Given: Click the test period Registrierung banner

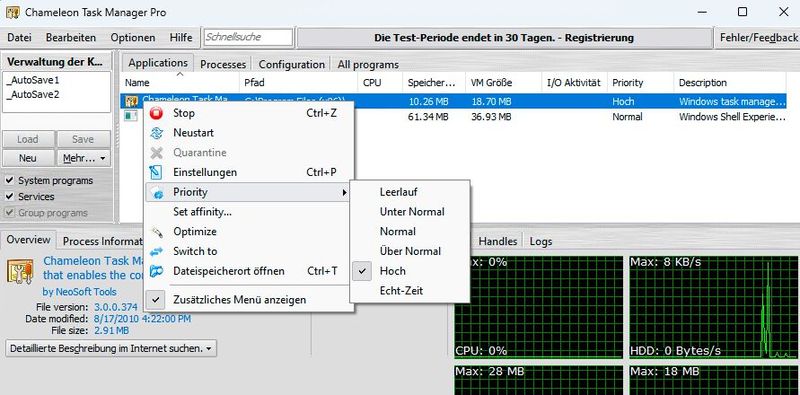Looking at the screenshot, I should pyautogui.click(x=504, y=38).
